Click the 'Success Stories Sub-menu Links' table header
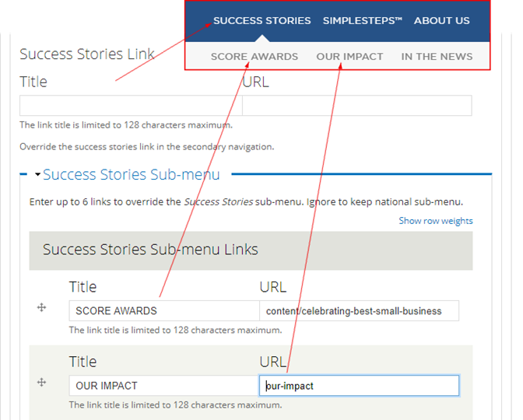 coord(251,250)
